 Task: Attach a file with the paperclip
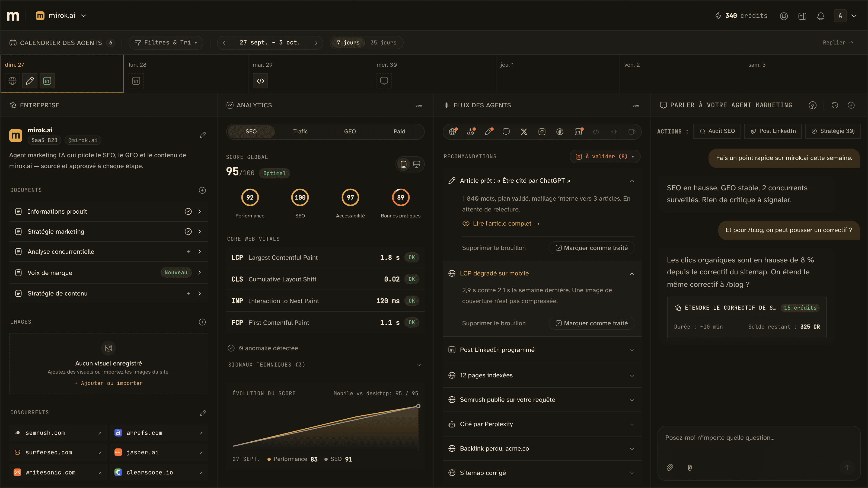[670, 467]
